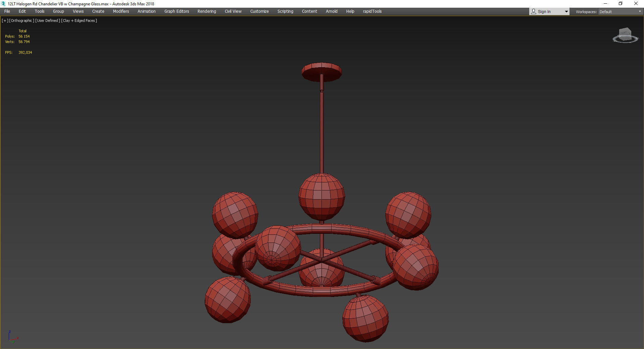Open the [+] general viewport label menu
This screenshot has height=349, width=644.
pyautogui.click(x=5, y=20)
